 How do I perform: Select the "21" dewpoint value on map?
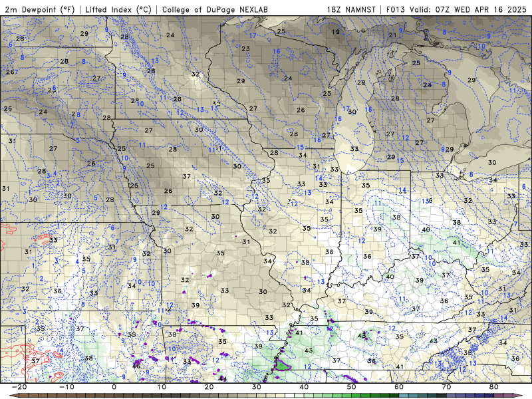(392, 35)
